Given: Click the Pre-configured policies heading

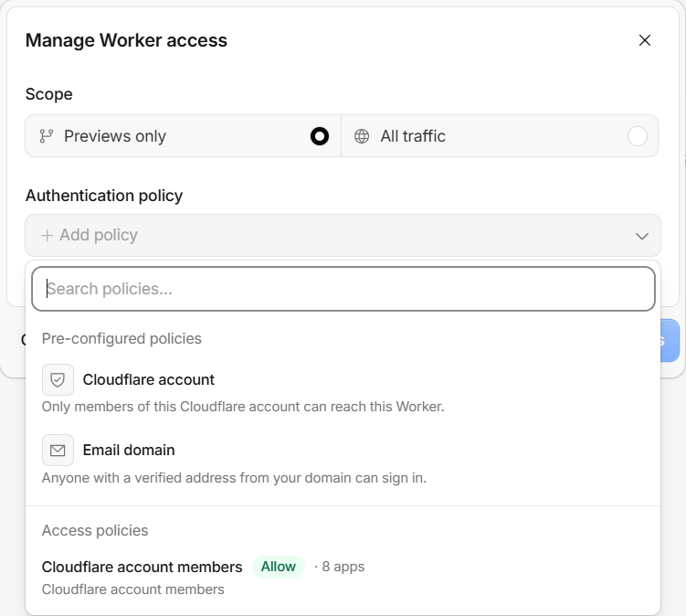Looking at the screenshot, I should point(121,339).
